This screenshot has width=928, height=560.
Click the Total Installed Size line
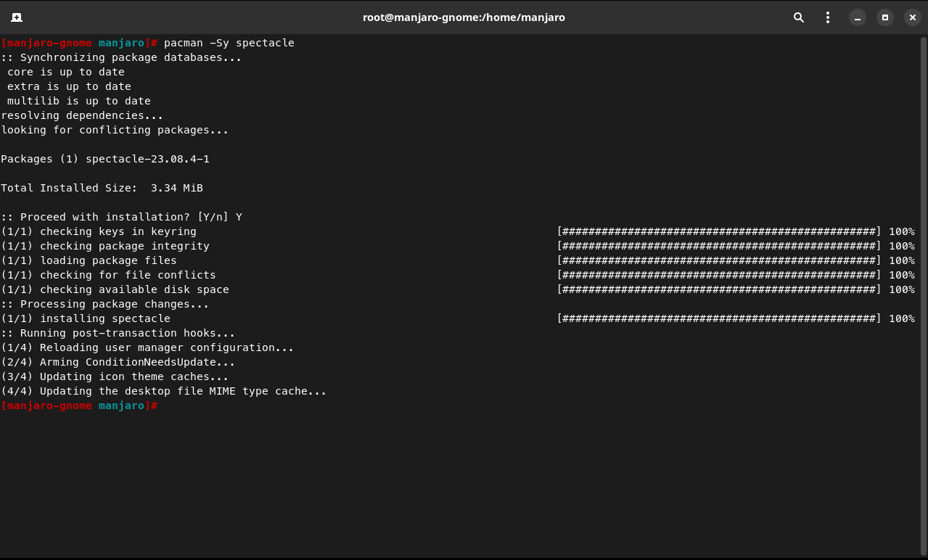click(x=102, y=187)
